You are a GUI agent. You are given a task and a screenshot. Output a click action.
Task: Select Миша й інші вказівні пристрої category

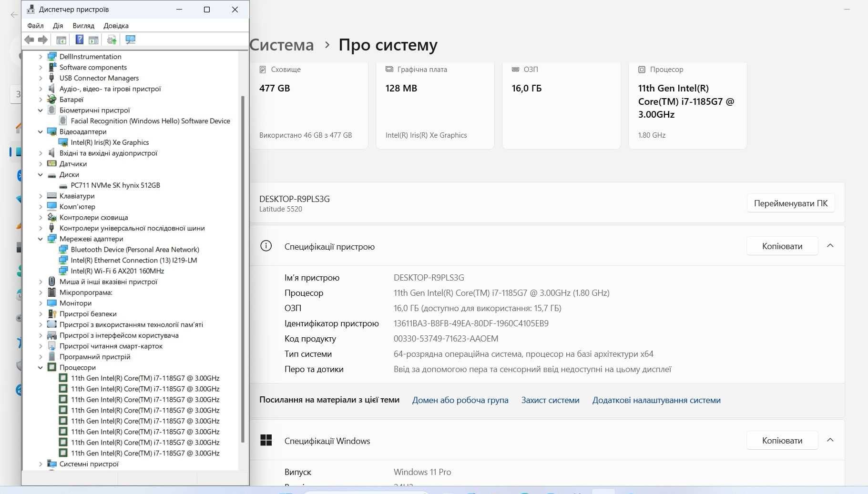coord(108,282)
